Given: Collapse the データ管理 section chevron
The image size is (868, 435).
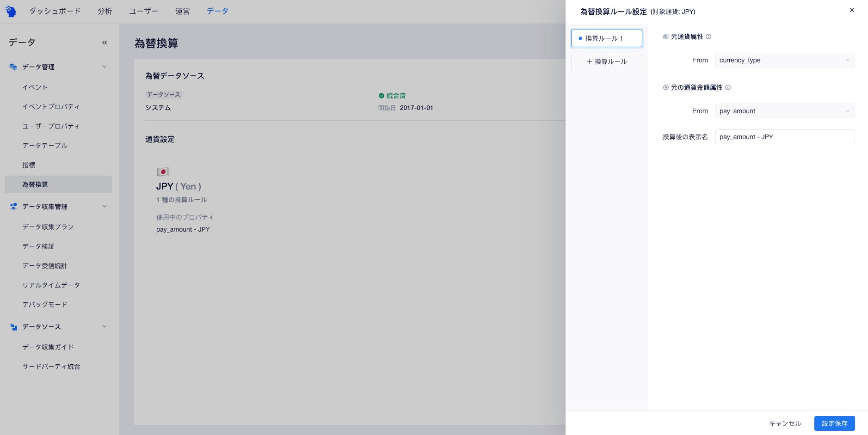Looking at the screenshot, I should pyautogui.click(x=105, y=67).
